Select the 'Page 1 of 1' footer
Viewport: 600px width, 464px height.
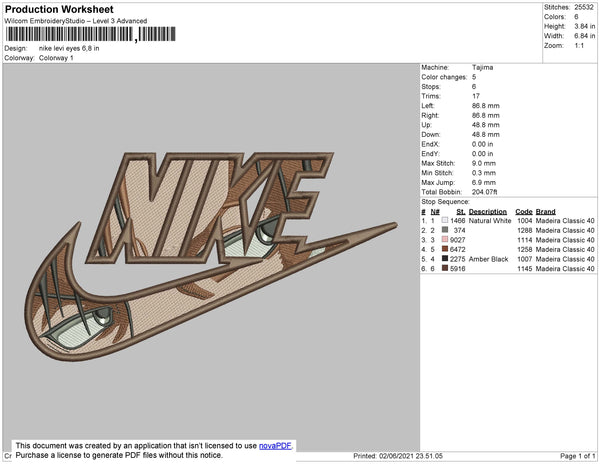pos(577,456)
